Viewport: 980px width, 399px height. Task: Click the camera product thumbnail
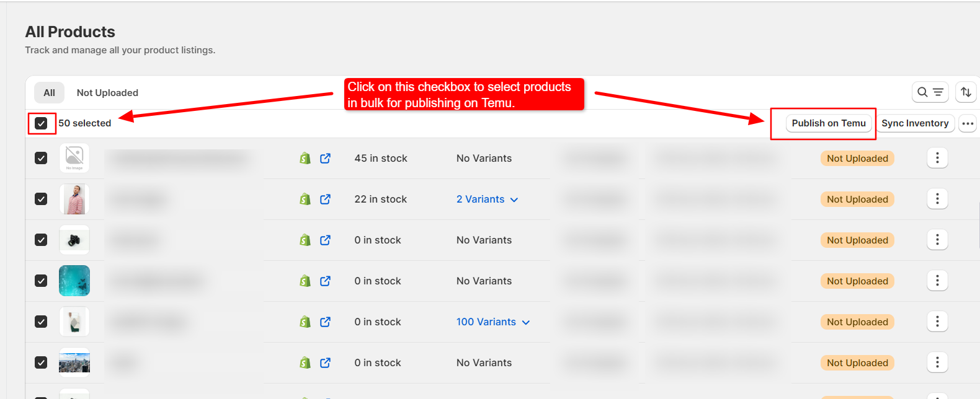pos(74,240)
